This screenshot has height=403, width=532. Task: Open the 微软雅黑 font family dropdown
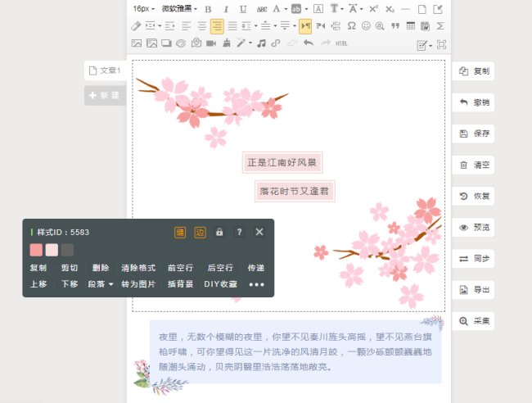(x=179, y=9)
